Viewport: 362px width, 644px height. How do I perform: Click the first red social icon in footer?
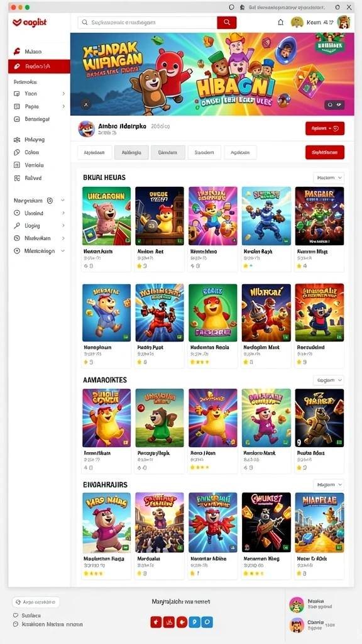(x=156, y=622)
